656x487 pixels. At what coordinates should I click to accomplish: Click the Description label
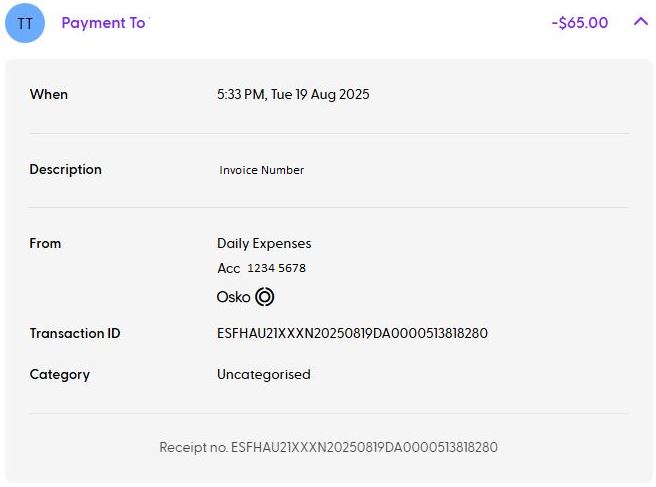(66, 169)
